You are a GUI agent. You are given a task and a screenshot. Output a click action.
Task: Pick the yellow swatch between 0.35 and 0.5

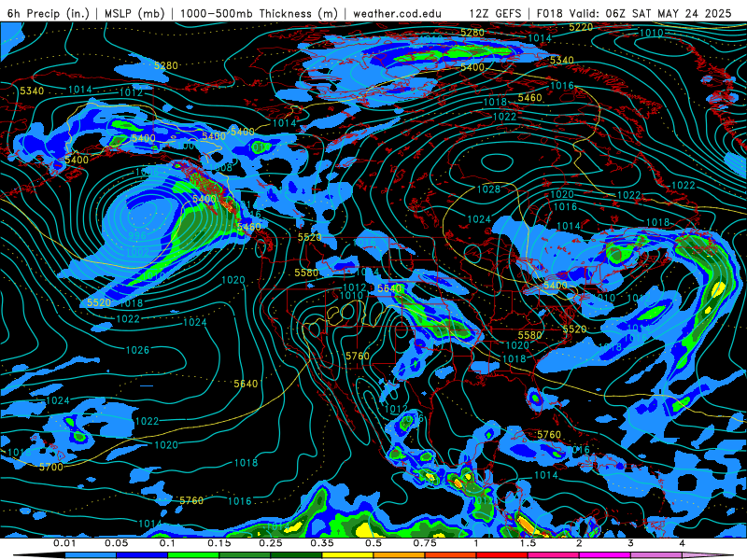347,555
